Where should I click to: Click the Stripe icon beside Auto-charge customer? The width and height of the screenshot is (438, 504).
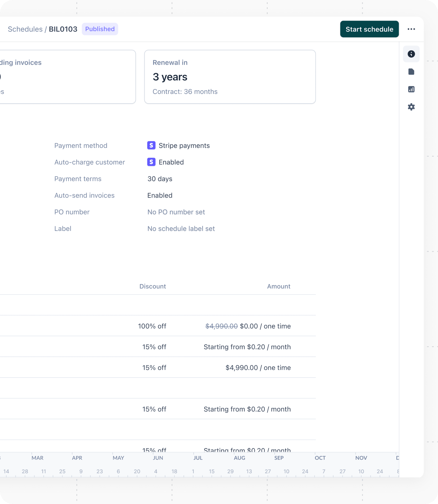(x=151, y=162)
